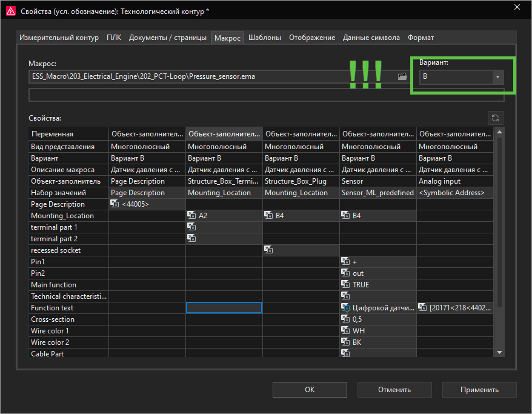The image size is (532, 414).
Task: Click the icon next to Pin2 value out
Action: coord(345,273)
